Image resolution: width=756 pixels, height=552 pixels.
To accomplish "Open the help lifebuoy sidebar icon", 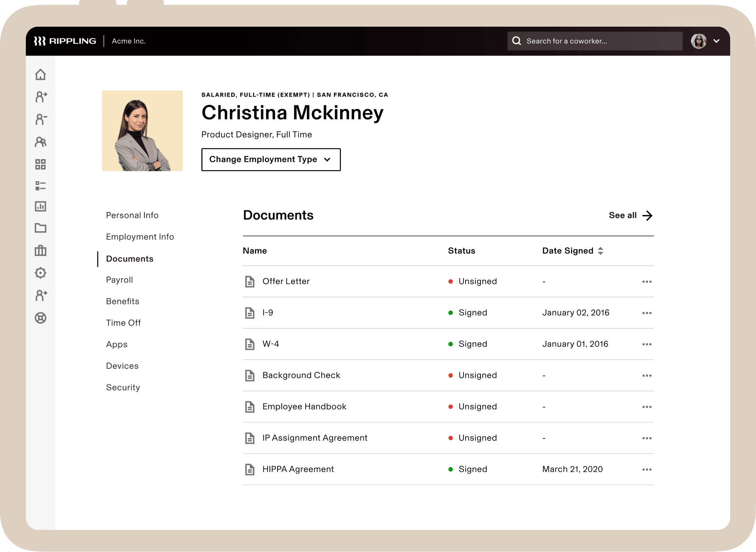I will [41, 318].
